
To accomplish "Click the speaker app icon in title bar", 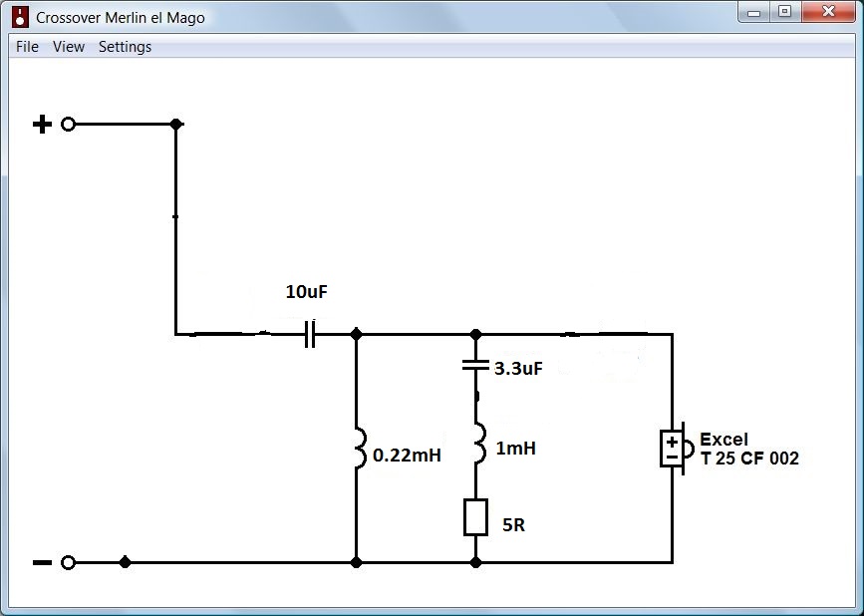I will tap(20, 17).
